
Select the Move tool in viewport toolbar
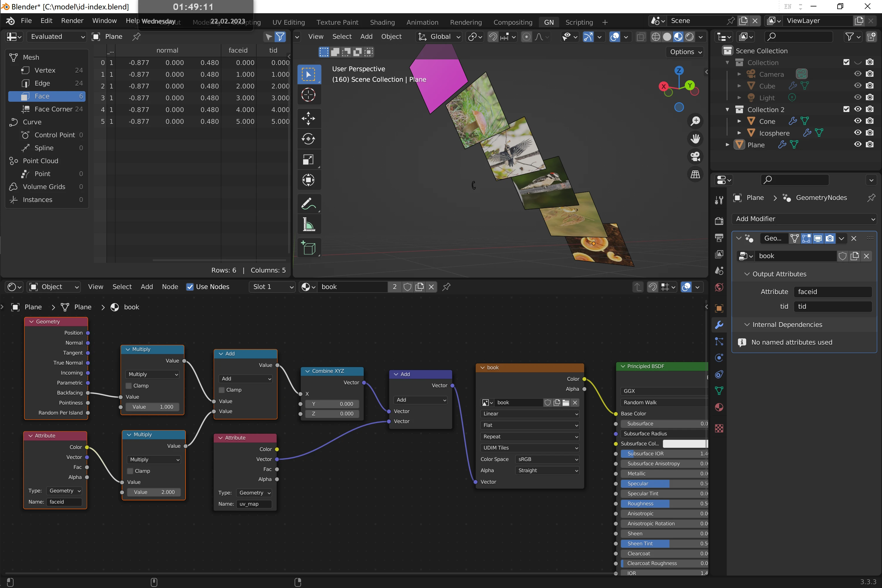click(x=309, y=118)
